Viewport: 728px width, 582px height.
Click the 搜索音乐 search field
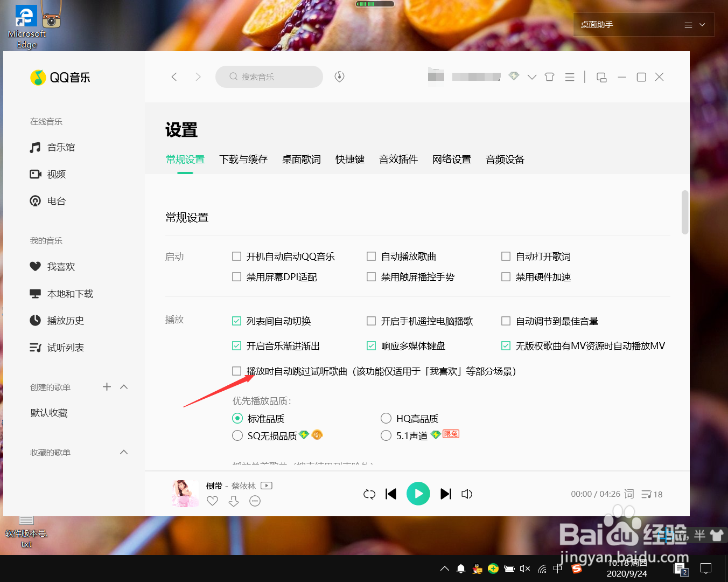269,77
